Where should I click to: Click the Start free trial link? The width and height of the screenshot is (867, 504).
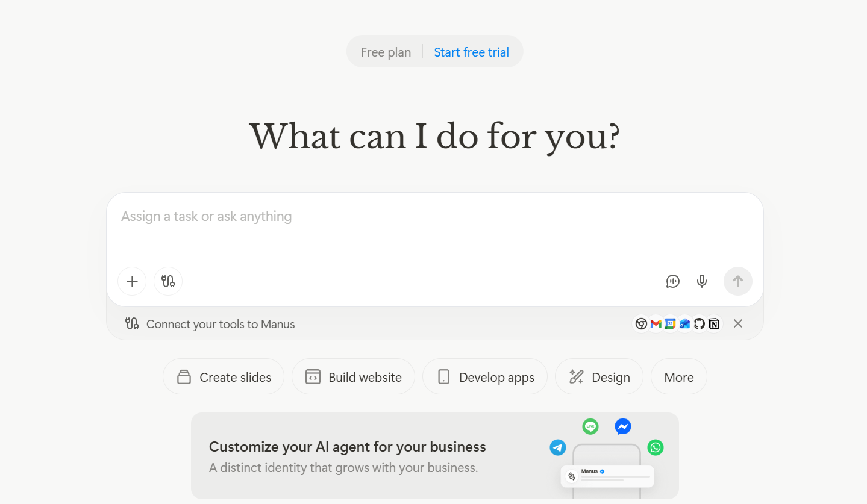point(471,52)
